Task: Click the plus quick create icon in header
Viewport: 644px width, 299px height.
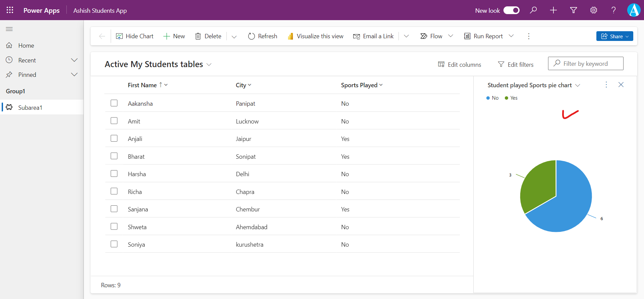Action: 553,10
